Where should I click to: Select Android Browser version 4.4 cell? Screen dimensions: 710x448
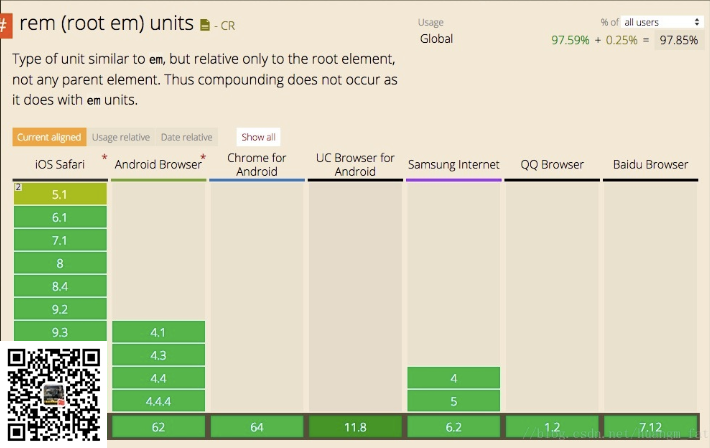158,378
